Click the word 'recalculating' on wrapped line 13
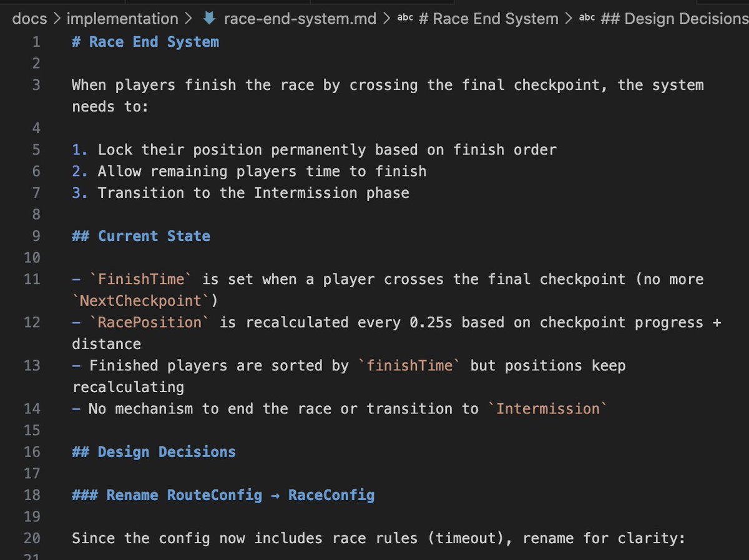The width and height of the screenshot is (749, 560). point(128,387)
